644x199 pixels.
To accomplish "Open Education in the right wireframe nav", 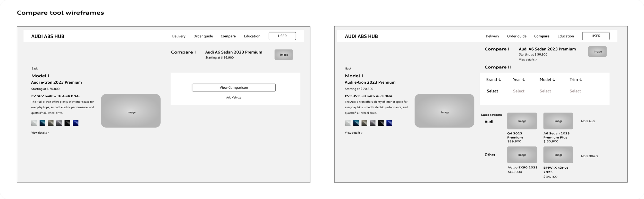I will (x=566, y=36).
